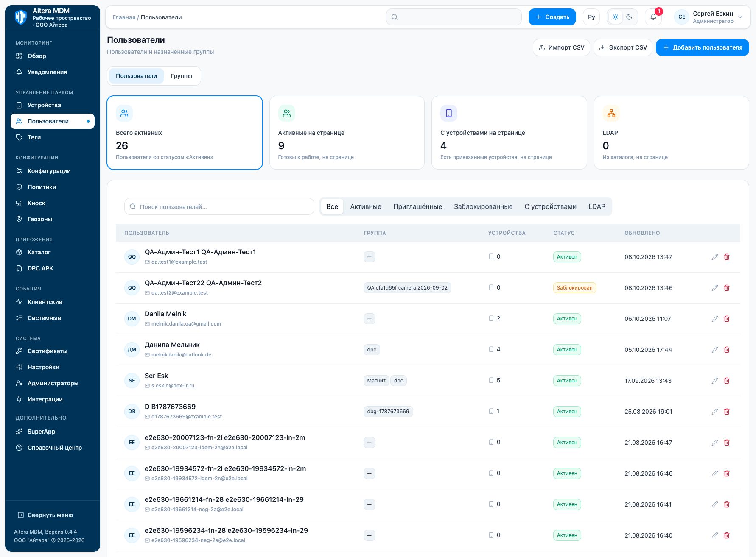
Task: Click Главная breadcrumb link
Action: coord(124,17)
